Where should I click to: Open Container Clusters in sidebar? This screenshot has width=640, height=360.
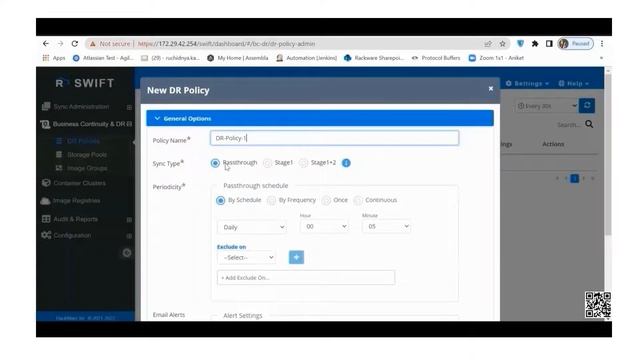(x=74, y=183)
